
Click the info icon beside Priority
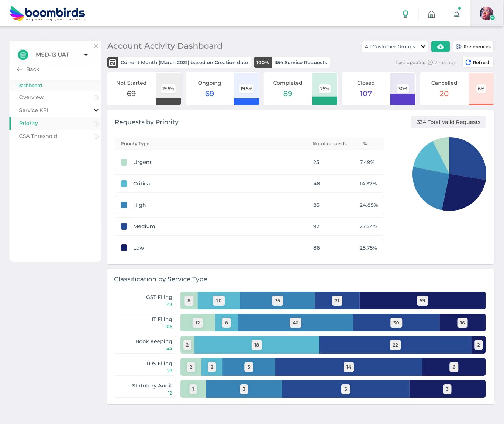point(96,124)
